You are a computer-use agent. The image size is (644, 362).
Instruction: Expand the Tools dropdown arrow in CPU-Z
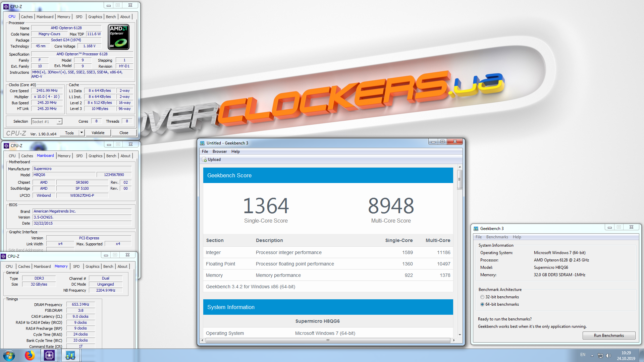(x=82, y=133)
